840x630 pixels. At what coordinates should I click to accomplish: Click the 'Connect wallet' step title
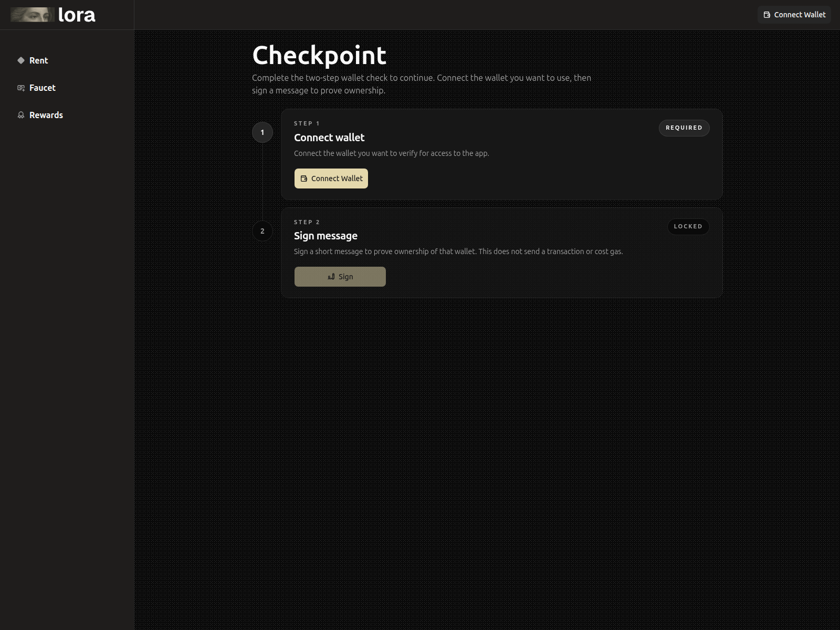pyautogui.click(x=329, y=138)
